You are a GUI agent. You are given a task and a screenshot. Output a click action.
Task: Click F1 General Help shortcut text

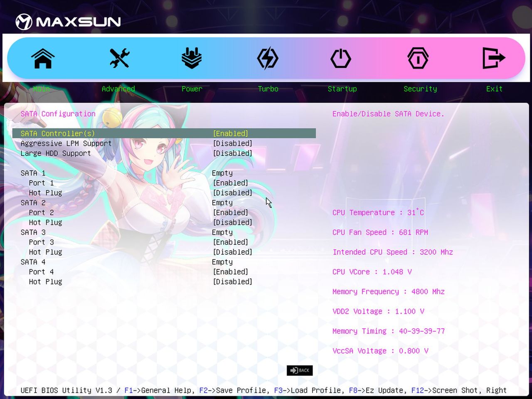(x=160, y=390)
